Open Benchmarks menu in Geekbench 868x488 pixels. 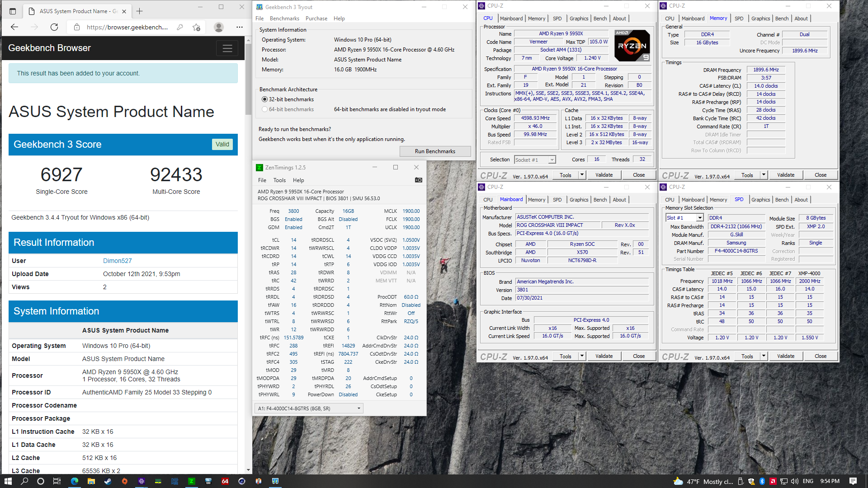click(284, 19)
